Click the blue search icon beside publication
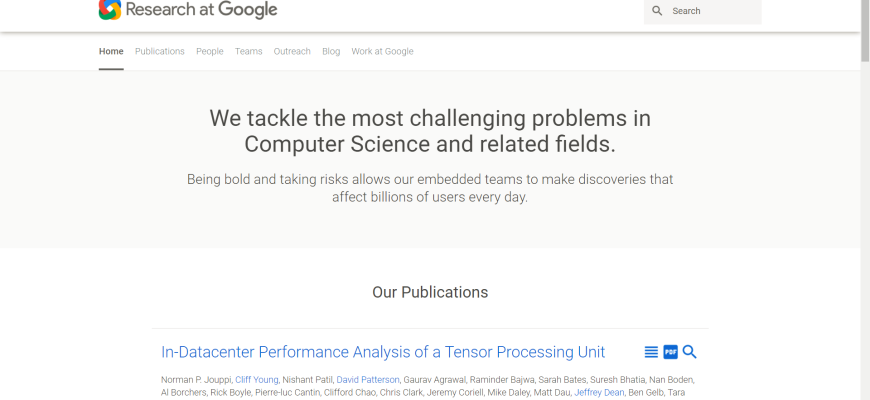Screen dimensions: 870x400 [x=689, y=352]
